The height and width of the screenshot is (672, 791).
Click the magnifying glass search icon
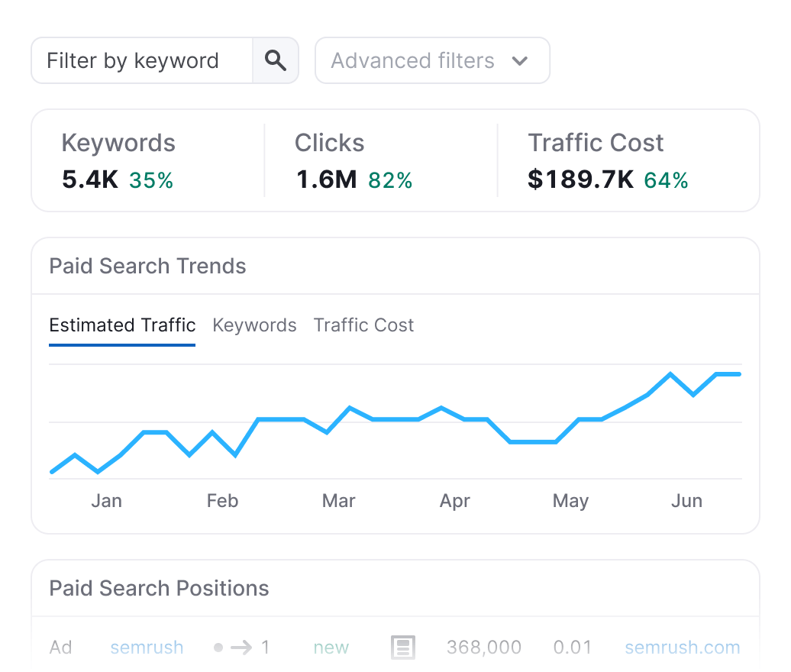tap(275, 61)
